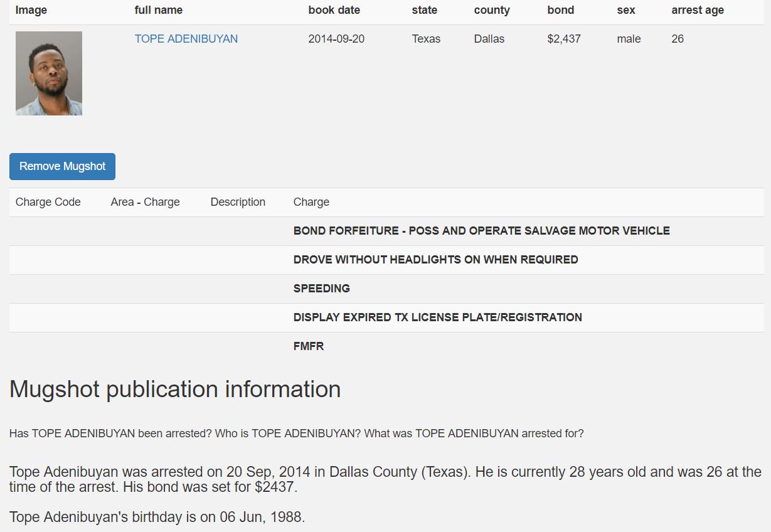Image resolution: width=771 pixels, height=532 pixels.
Task: Click the Dallas county cell
Action: point(489,39)
